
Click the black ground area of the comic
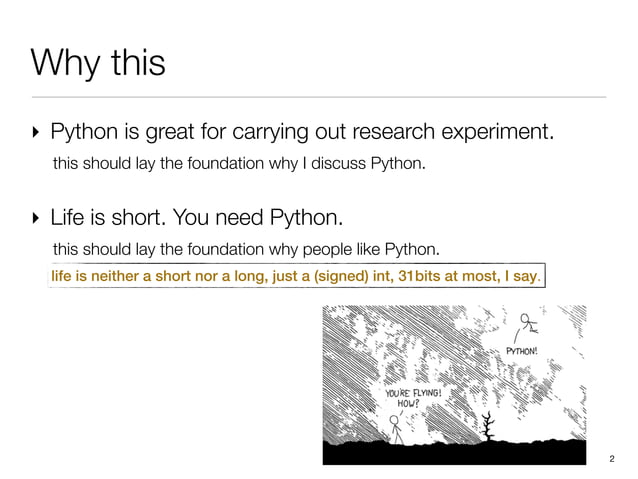[x=454, y=454]
